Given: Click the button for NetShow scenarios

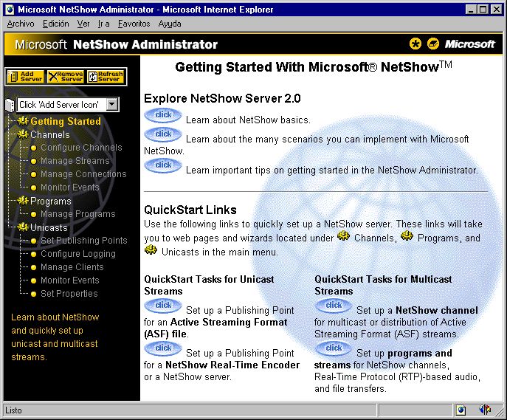Looking at the screenshot, I should click(x=163, y=134).
